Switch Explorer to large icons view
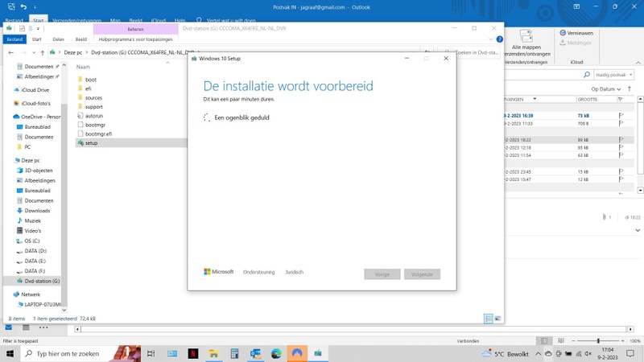This screenshot has width=644, height=362. click(x=497, y=319)
